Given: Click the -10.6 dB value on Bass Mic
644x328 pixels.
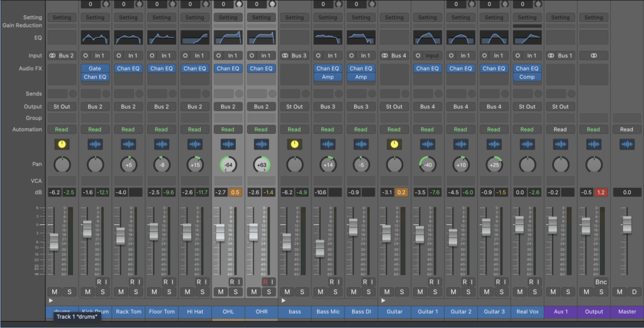Looking at the screenshot, I should 319,192.
